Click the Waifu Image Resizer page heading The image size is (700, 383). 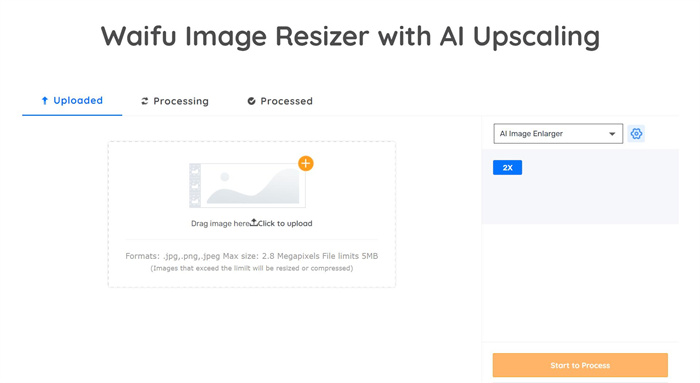350,36
